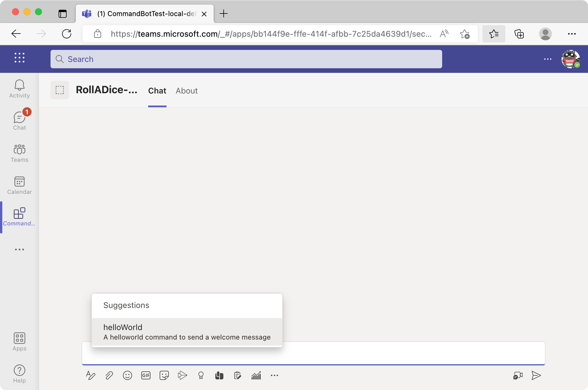Open the Activity feed
588x390 pixels.
(x=20, y=89)
